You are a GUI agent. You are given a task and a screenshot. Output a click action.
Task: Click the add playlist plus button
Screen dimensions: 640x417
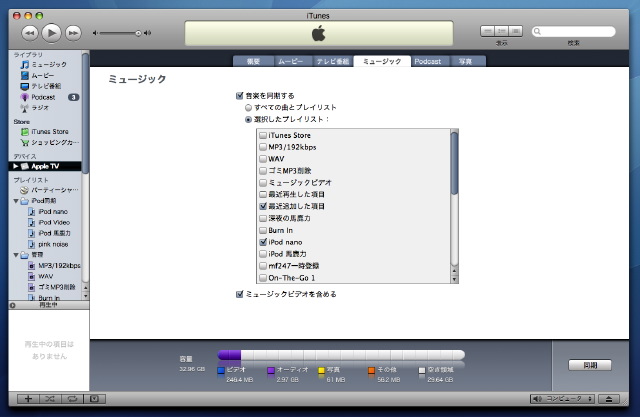(28, 398)
